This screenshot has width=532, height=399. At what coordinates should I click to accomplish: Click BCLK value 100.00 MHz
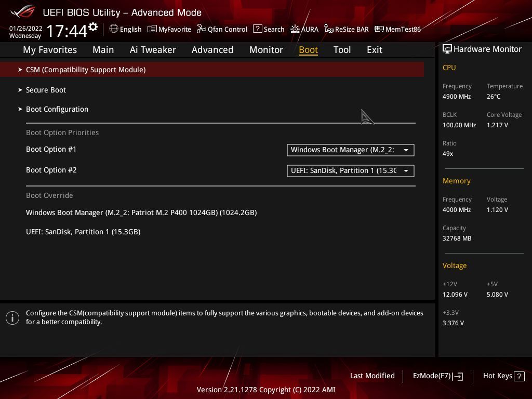click(x=459, y=125)
